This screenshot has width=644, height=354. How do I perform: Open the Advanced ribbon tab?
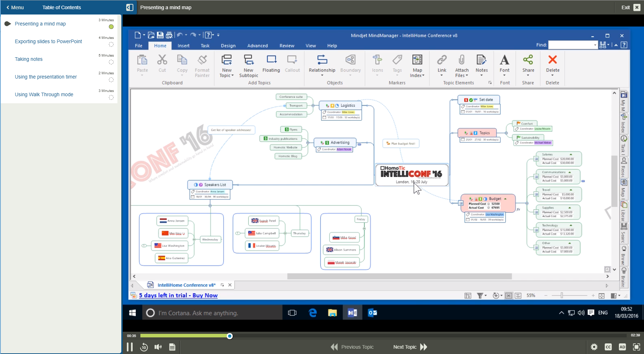tap(257, 46)
